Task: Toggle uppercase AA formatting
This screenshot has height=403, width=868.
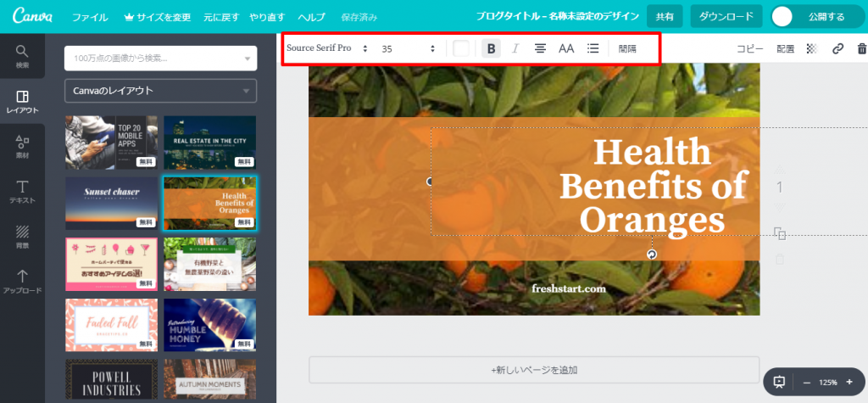Action: click(x=566, y=48)
